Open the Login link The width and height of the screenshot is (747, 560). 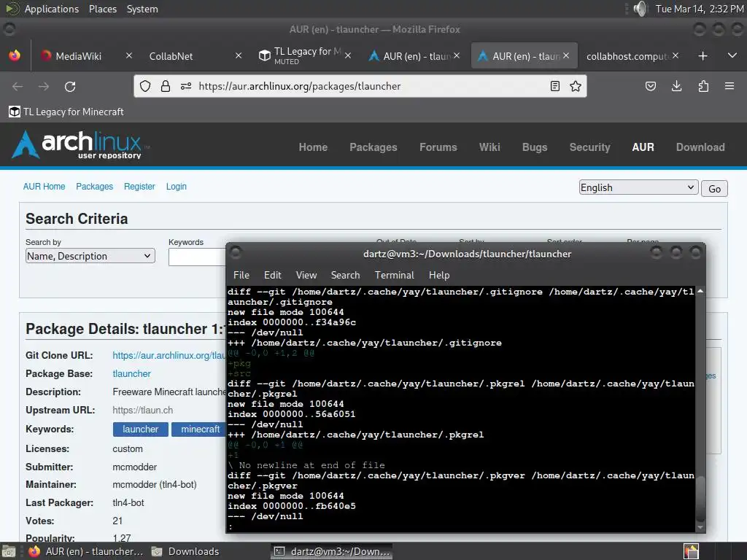[177, 186]
